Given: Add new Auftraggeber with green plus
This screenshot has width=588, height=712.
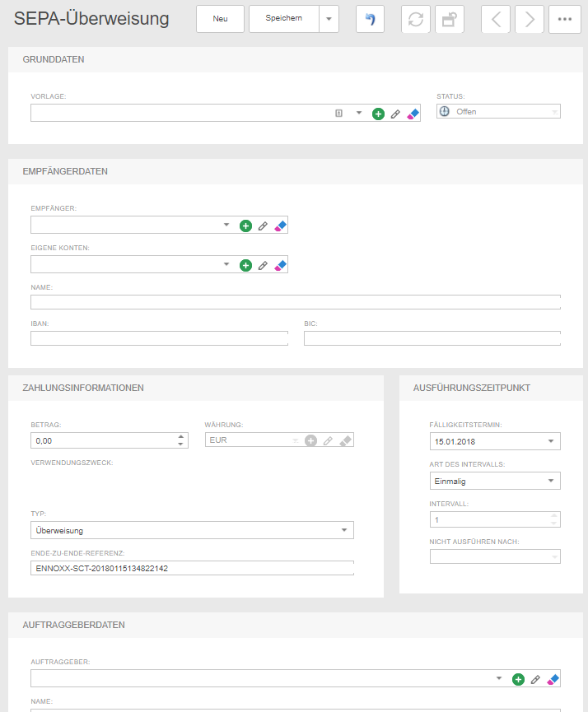Looking at the screenshot, I should [518, 679].
